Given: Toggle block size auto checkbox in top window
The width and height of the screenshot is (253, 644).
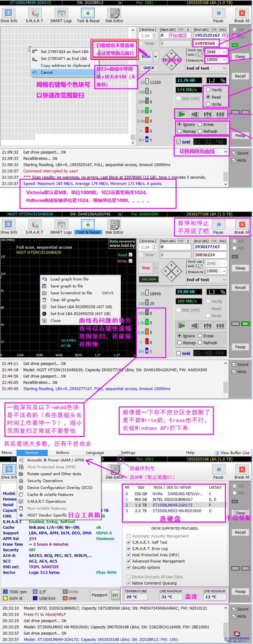Looking at the screenshot, I should click(200, 55).
